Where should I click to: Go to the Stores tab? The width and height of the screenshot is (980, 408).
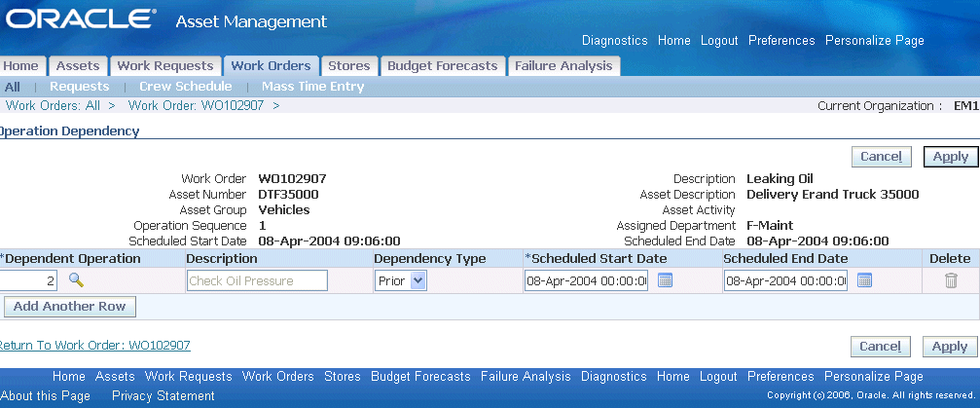pos(348,65)
